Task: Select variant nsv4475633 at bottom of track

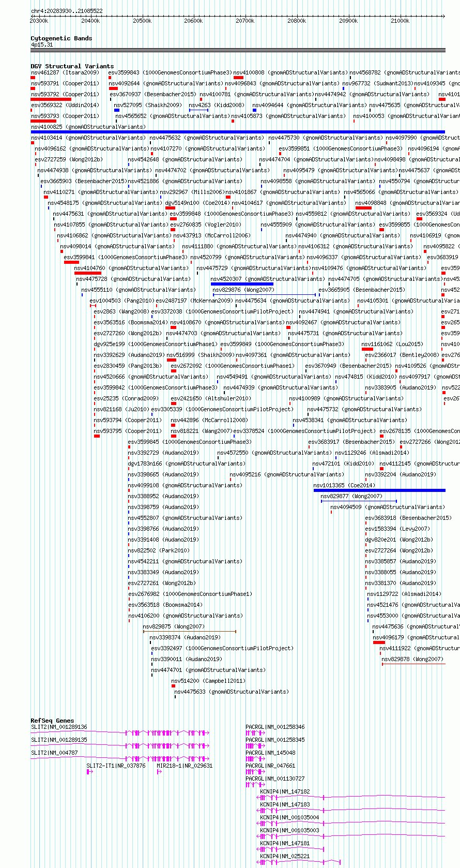Action: 232,692
